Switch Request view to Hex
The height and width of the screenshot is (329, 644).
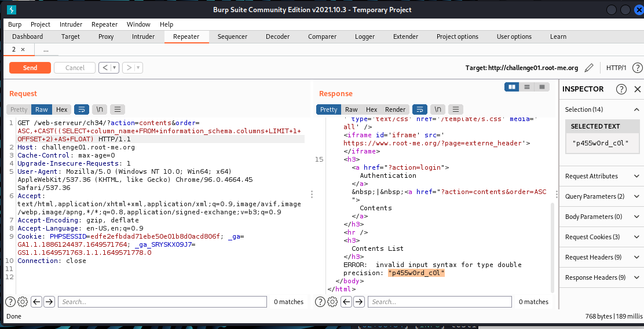point(61,109)
